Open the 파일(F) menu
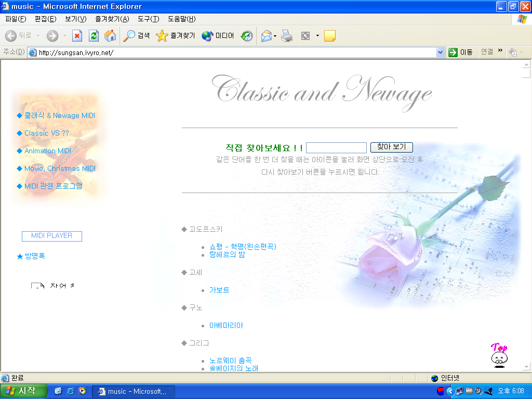The height and width of the screenshot is (399, 532). coord(16,19)
